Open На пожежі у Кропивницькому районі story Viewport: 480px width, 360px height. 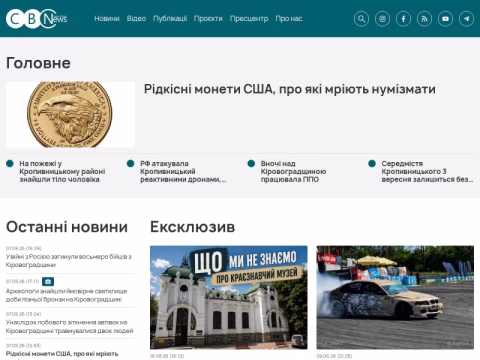tap(62, 171)
